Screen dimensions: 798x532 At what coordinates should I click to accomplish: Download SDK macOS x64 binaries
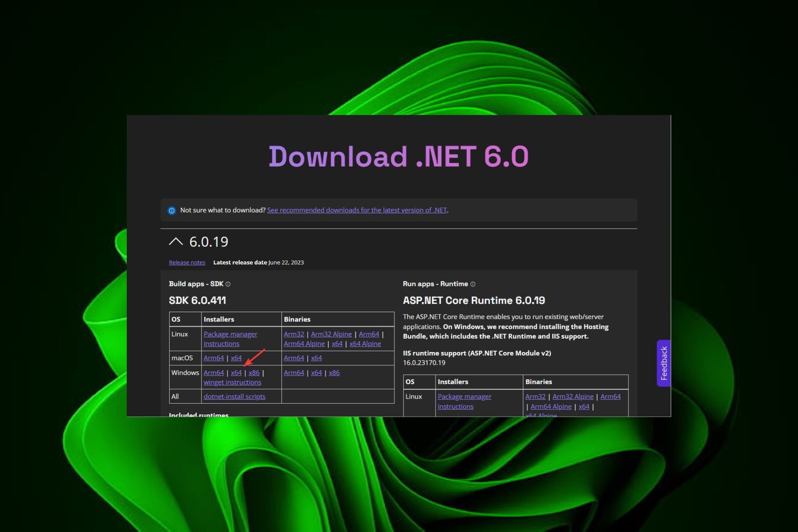316,358
